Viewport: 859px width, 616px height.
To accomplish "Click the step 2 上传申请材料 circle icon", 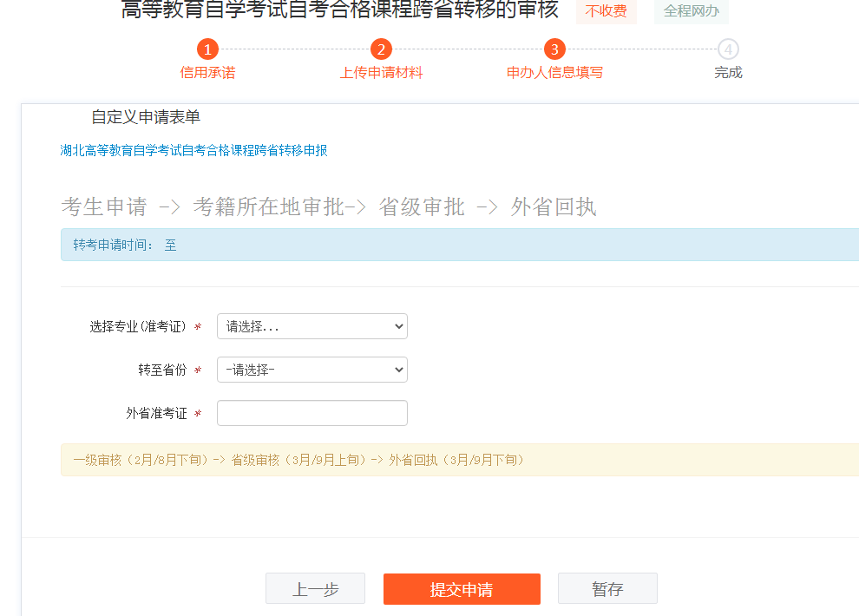I will click(x=381, y=49).
